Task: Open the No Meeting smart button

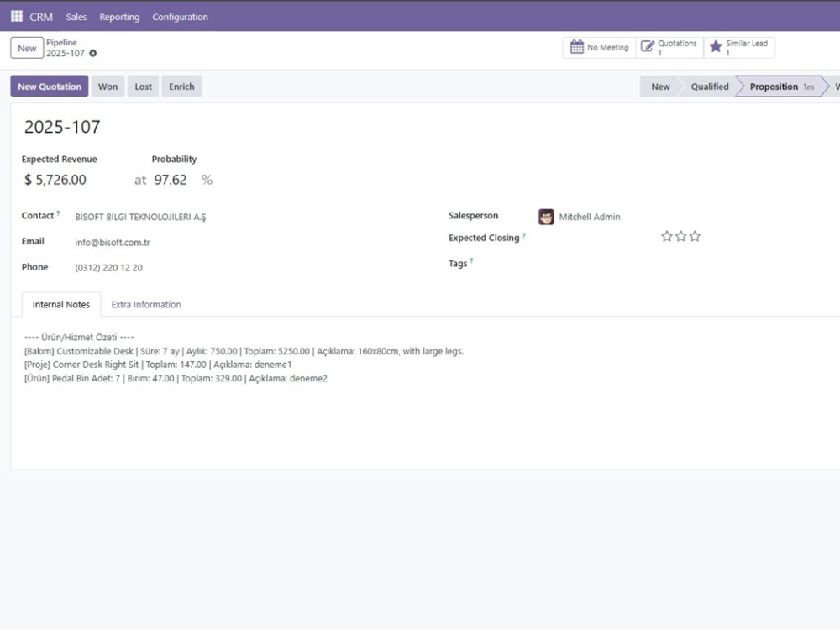Action: point(600,47)
